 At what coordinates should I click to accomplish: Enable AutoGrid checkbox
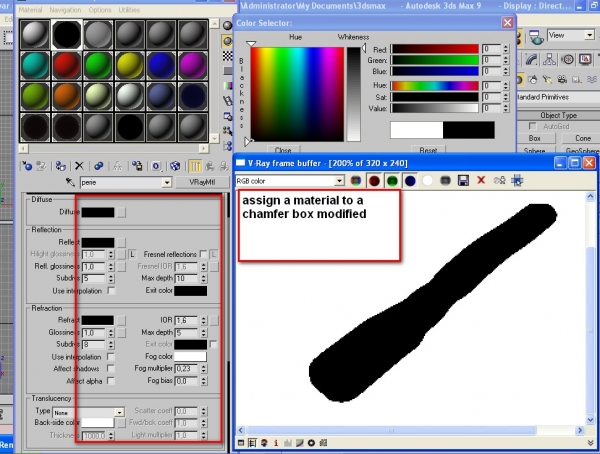pyautogui.click(x=532, y=126)
